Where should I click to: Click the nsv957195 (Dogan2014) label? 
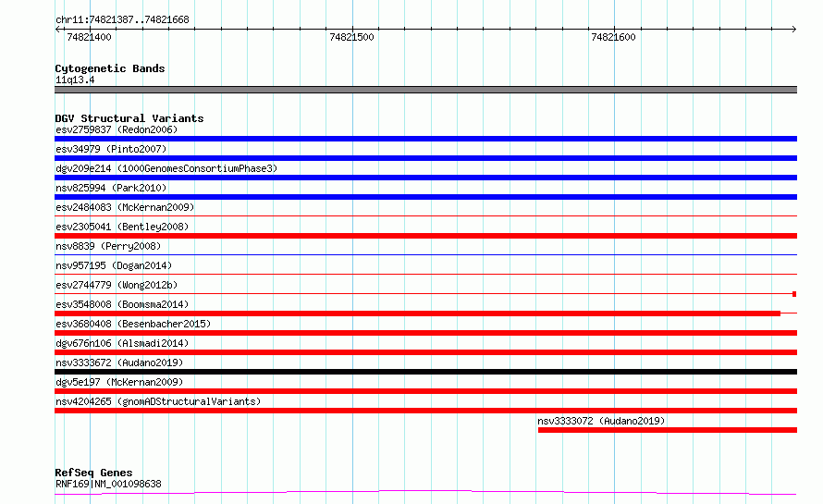click(x=114, y=265)
